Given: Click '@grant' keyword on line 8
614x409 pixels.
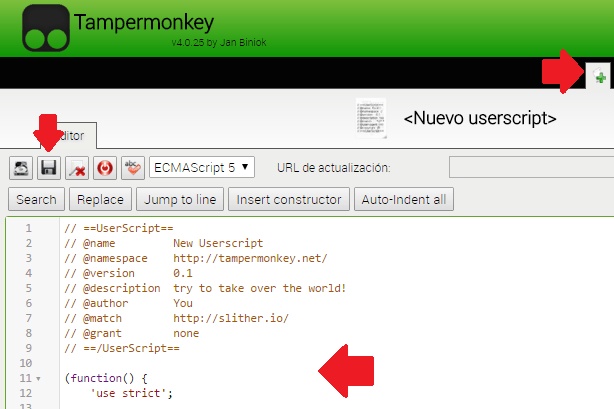Looking at the screenshot, I should point(102,333).
